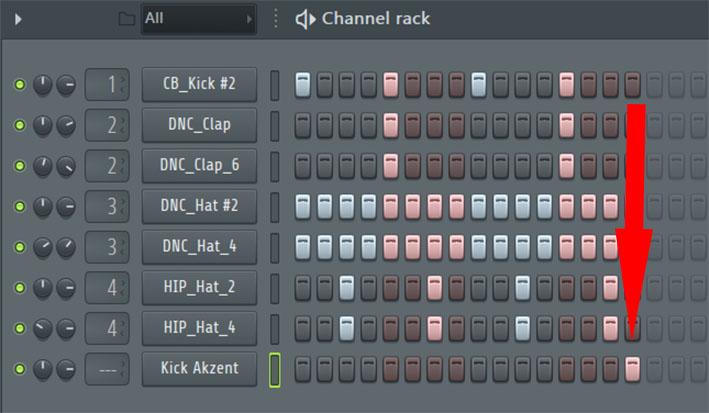Click the DNC_Hat_4 volume knob
The image size is (709, 413).
(66, 247)
